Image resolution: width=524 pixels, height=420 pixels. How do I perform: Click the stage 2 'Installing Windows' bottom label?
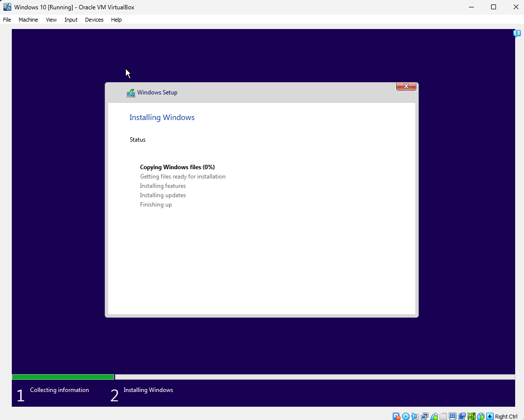(x=148, y=390)
